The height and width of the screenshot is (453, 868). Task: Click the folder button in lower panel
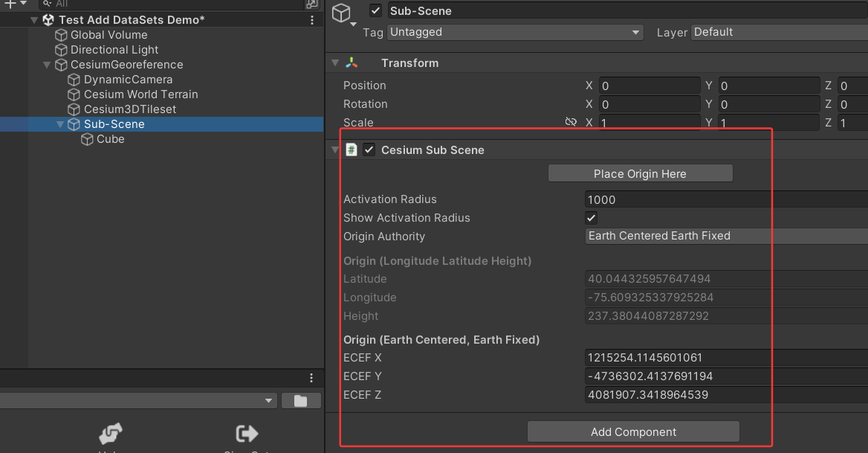click(x=301, y=401)
